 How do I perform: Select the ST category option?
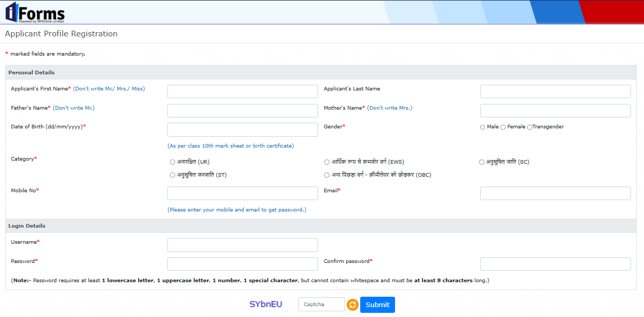tap(173, 175)
